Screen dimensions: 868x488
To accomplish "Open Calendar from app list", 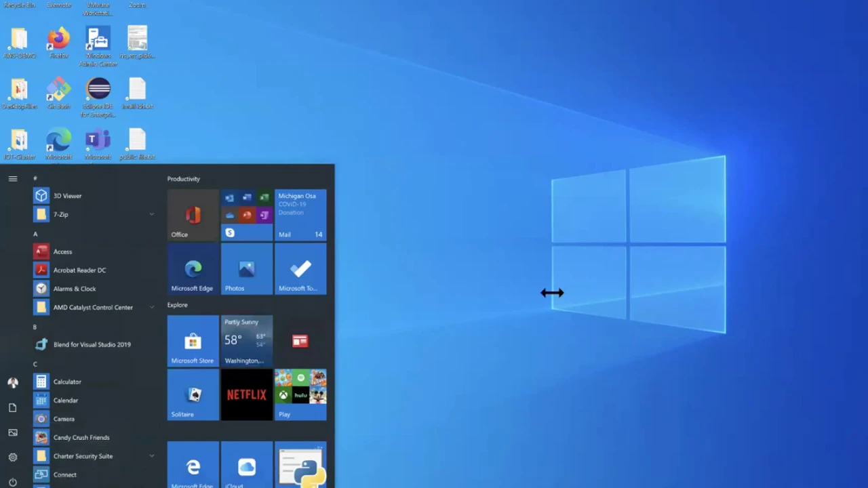I will pos(94,401).
